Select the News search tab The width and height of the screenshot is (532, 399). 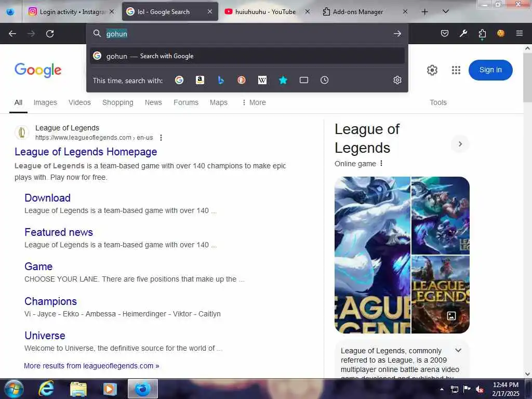pos(153,102)
